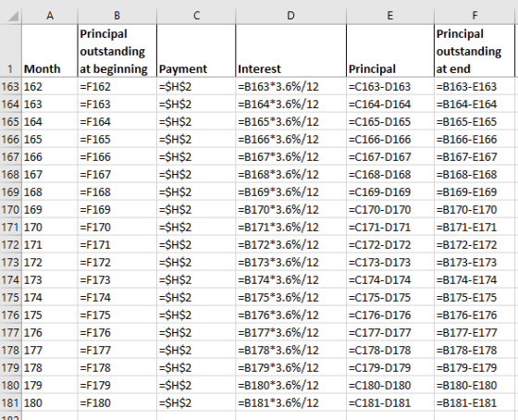Click cell containing =B167-E167
The width and height of the screenshot is (518, 420).
[475, 156]
